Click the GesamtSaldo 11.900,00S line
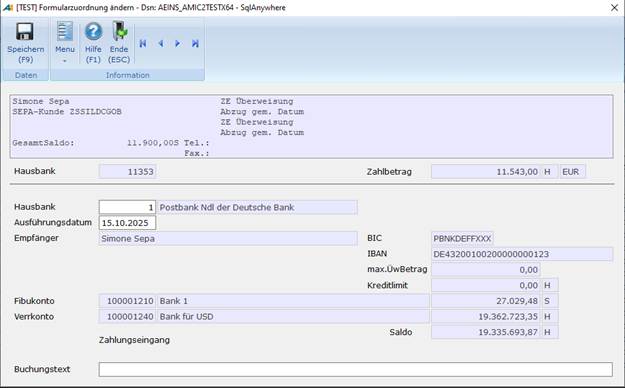This screenshot has height=388, width=625. pyautogui.click(x=96, y=143)
